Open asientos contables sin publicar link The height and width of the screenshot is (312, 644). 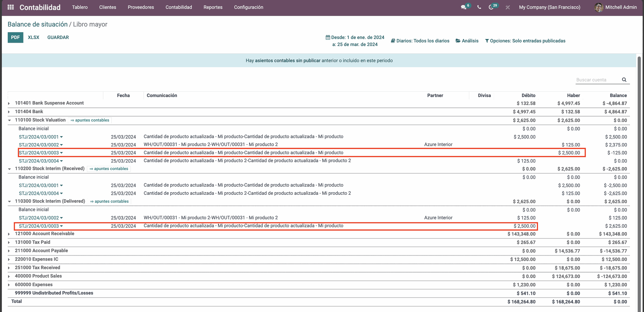pos(287,60)
